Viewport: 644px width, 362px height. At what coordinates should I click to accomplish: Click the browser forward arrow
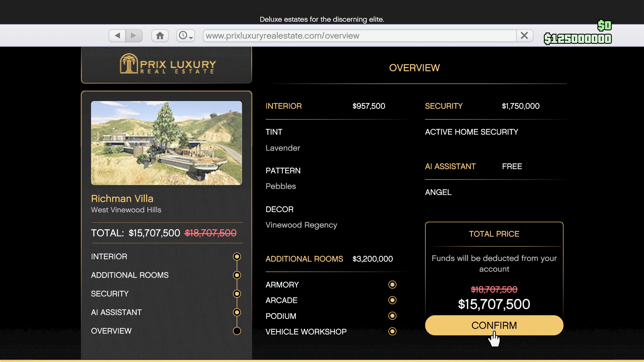[x=134, y=36]
